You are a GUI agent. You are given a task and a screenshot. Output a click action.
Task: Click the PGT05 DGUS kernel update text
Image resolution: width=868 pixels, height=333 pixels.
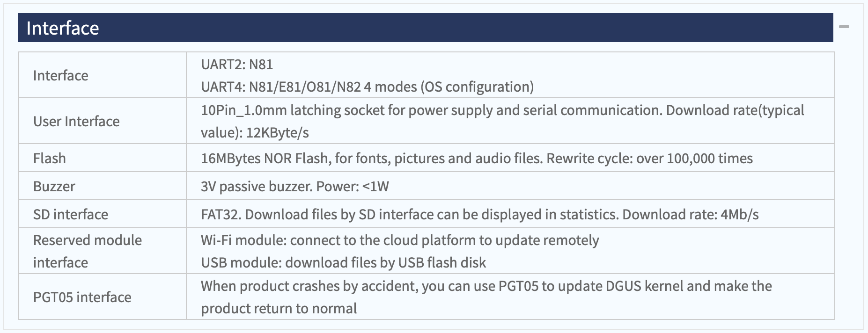[x=486, y=286]
